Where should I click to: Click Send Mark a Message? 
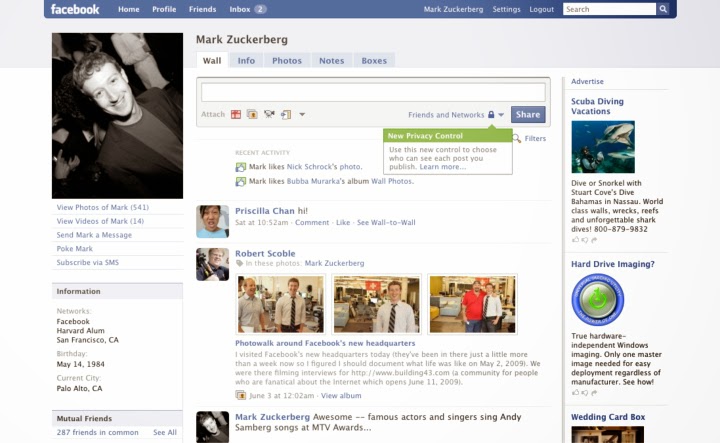(94, 235)
